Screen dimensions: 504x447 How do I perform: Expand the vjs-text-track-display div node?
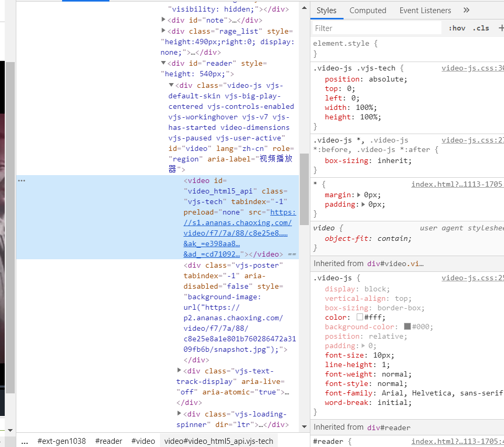(179, 370)
